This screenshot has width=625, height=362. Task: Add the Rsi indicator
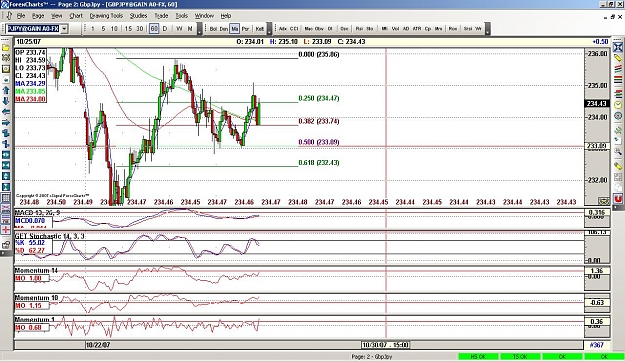click(359, 29)
